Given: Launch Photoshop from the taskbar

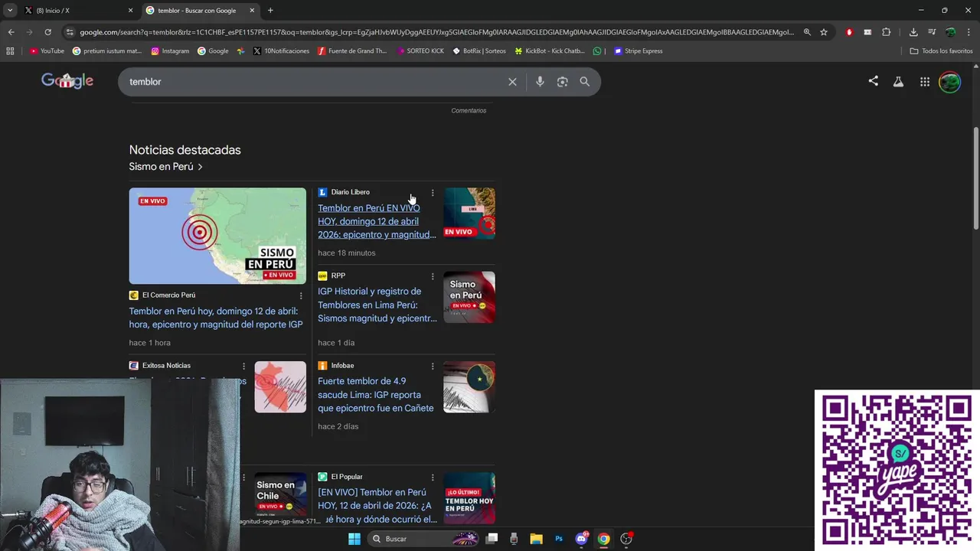Looking at the screenshot, I should coord(559,539).
